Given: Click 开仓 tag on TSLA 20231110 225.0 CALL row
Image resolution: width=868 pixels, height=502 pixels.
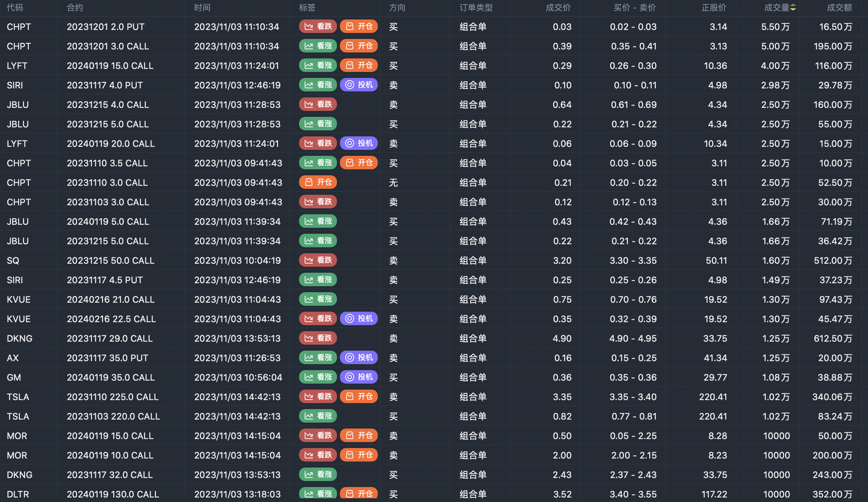Looking at the screenshot, I should (359, 396).
